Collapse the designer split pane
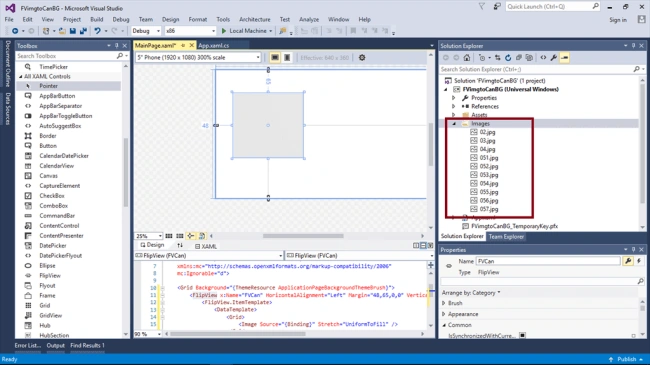Viewport: 650px width, 365px height. 430,246
